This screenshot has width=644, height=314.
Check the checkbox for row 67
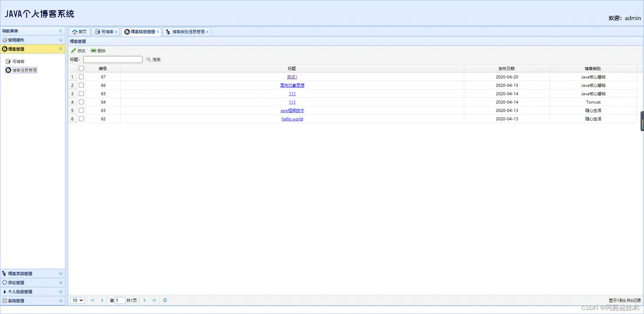[x=82, y=77]
